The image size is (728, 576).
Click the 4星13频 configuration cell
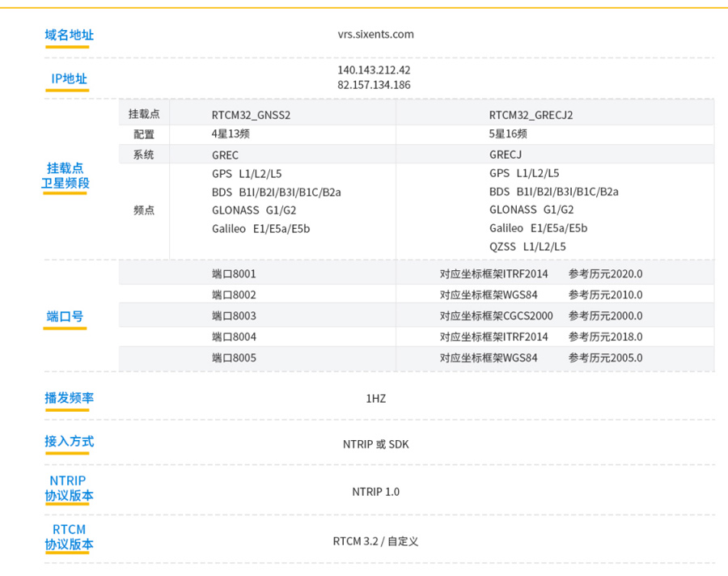[231, 134]
